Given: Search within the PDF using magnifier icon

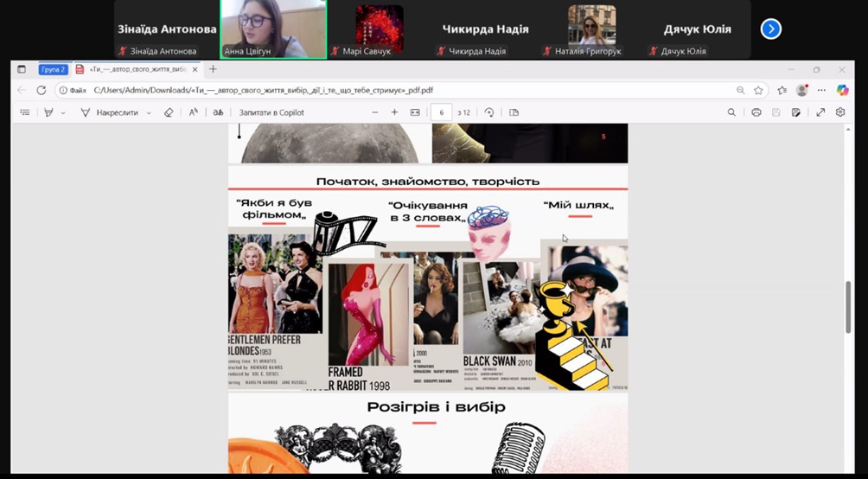Looking at the screenshot, I should click(x=731, y=112).
